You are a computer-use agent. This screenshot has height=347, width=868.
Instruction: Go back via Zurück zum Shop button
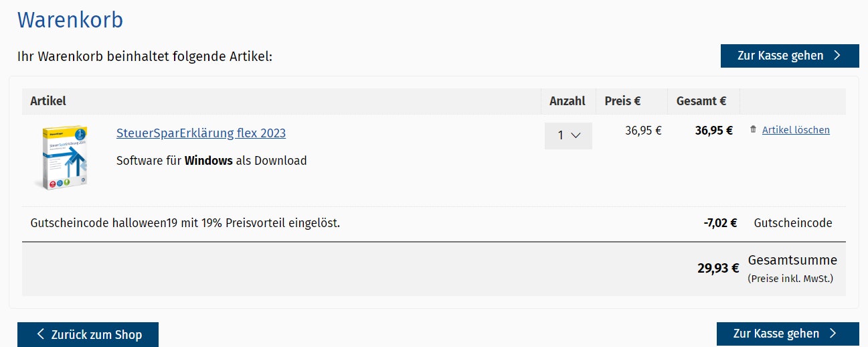coord(88,334)
